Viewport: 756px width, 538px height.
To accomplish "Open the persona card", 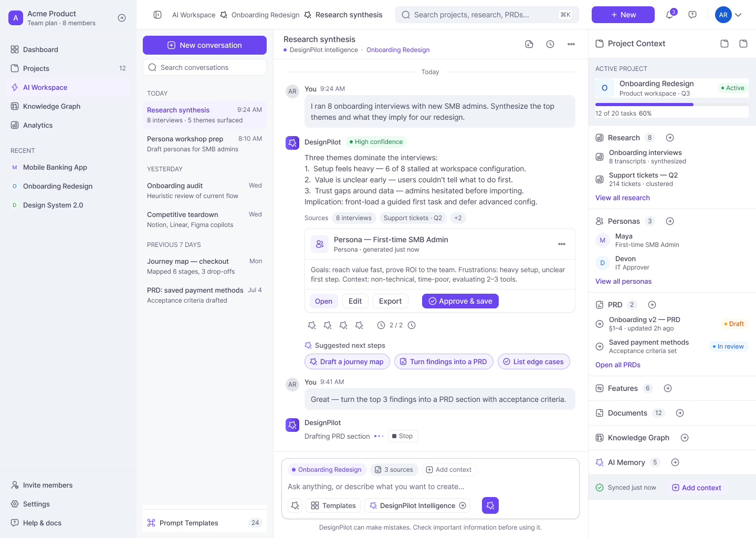I will (323, 301).
